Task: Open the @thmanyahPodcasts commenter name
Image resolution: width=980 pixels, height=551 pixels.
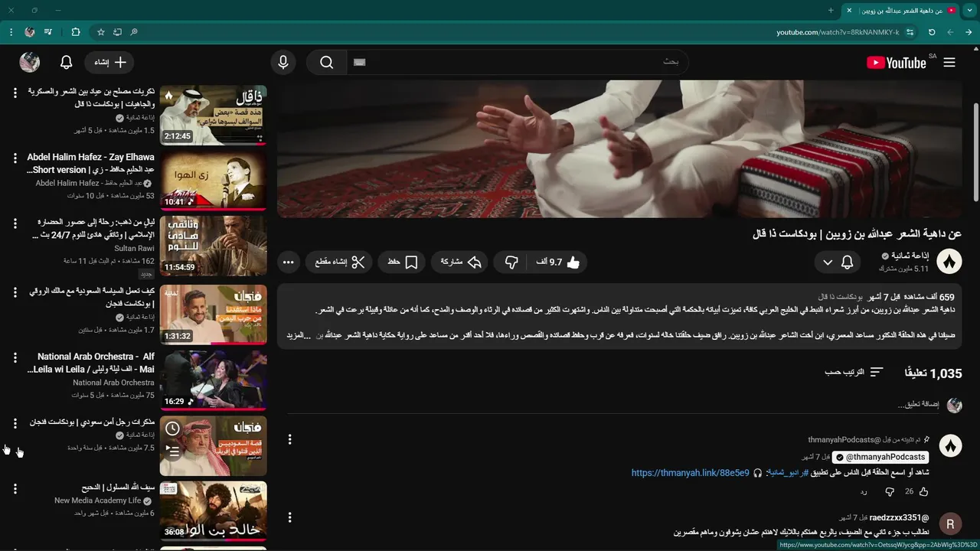Action: [880, 457]
